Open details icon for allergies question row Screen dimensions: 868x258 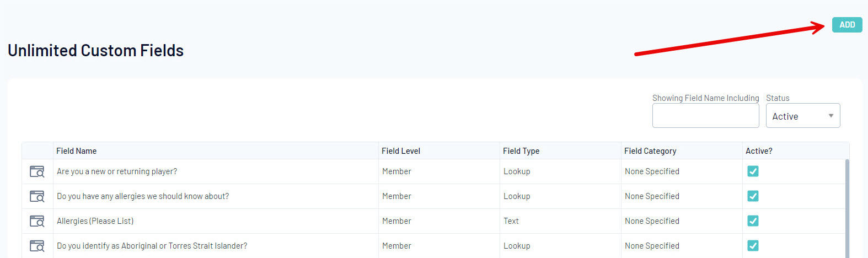(x=37, y=196)
